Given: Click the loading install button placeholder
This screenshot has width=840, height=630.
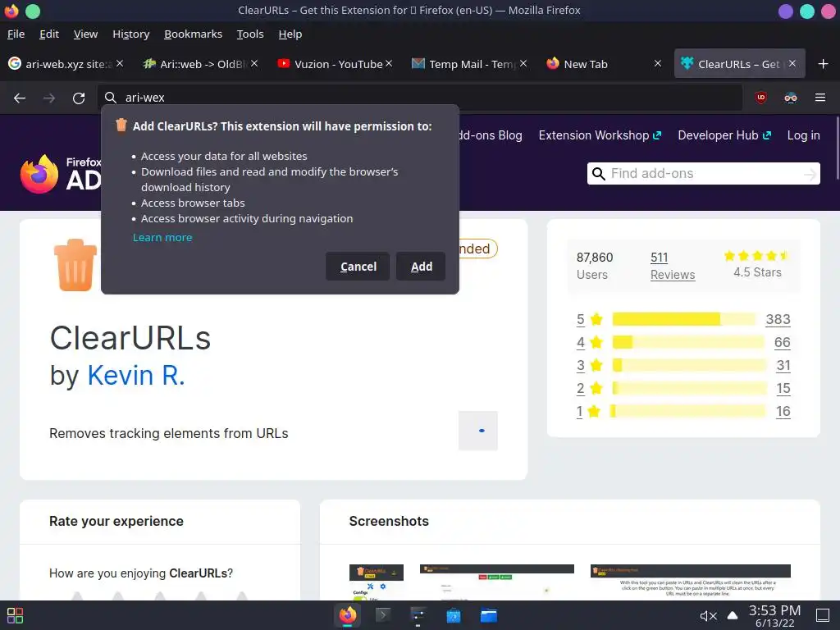Looking at the screenshot, I should (x=478, y=431).
